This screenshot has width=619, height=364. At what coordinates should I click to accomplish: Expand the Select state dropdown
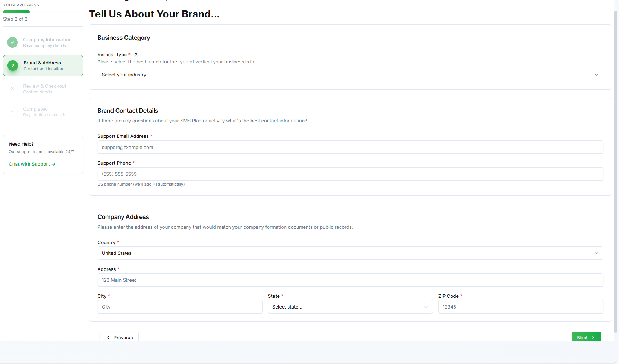click(x=344, y=307)
